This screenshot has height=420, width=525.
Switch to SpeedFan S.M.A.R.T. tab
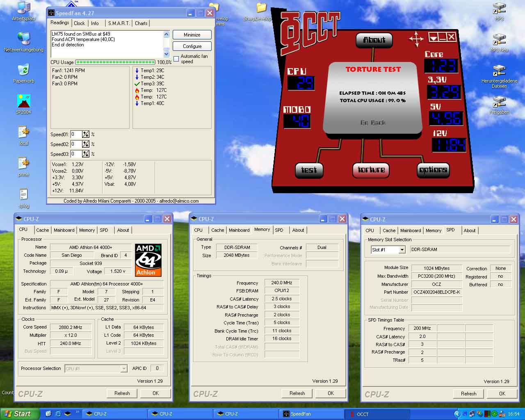(119, 23)
